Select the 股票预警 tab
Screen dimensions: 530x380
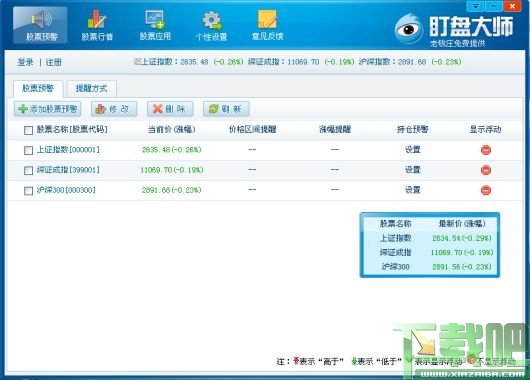(x=38, y=89)
